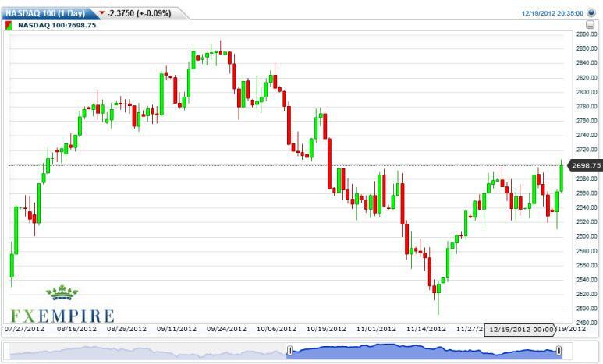Image resolution: width=603 pixels, height=364 pixels.
Task: Click the left handle of the range navigator
Action: pos(290,352)
